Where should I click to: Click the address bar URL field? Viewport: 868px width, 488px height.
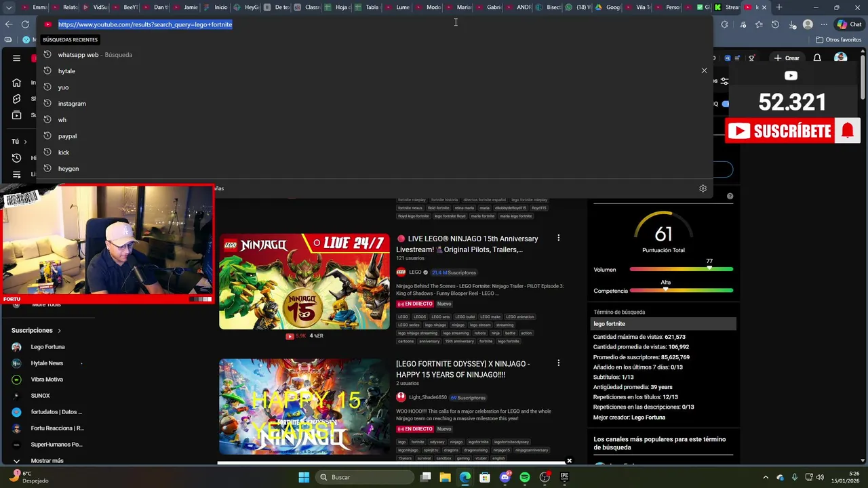tap(373, 24)
